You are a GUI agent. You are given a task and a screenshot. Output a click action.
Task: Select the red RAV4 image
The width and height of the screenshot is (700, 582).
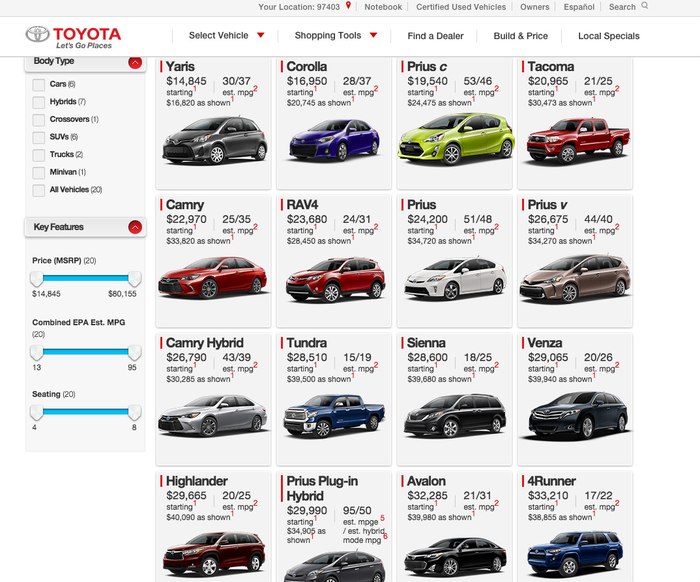pyautogui.click(x=335, y=279)
